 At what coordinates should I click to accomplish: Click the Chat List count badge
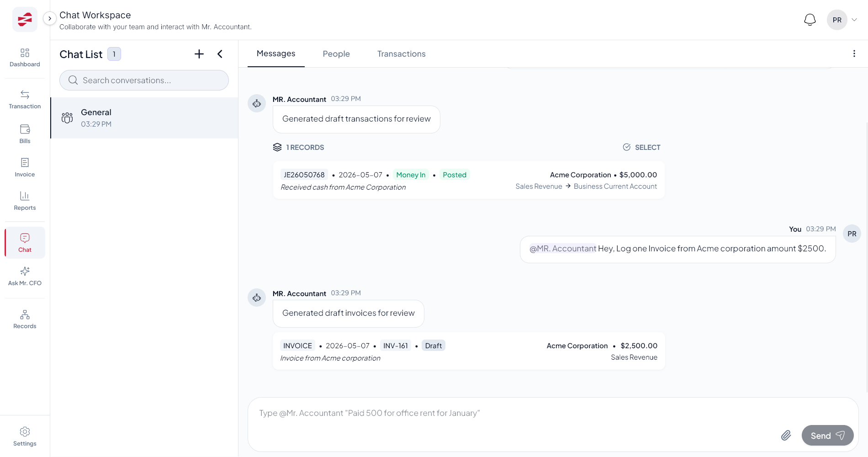tap(114, 54)
